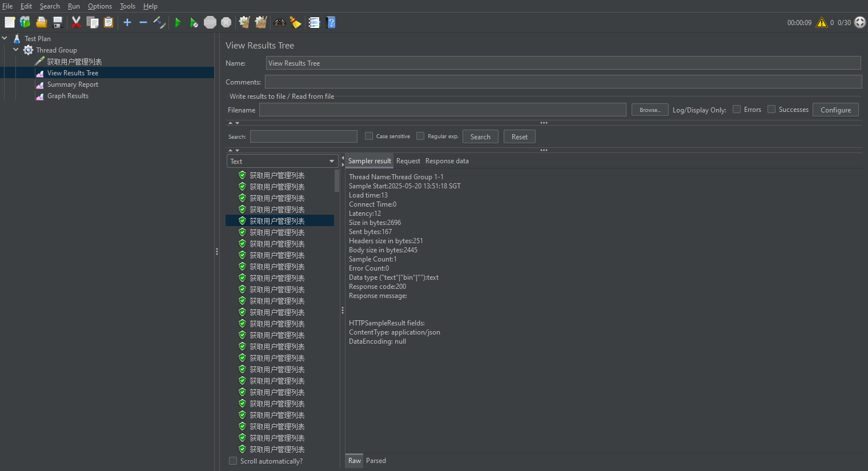Select 获取用户管理列表 sampler in test plan tree
868x471 pixels.
pyautogui.click(x=74, y=62)
